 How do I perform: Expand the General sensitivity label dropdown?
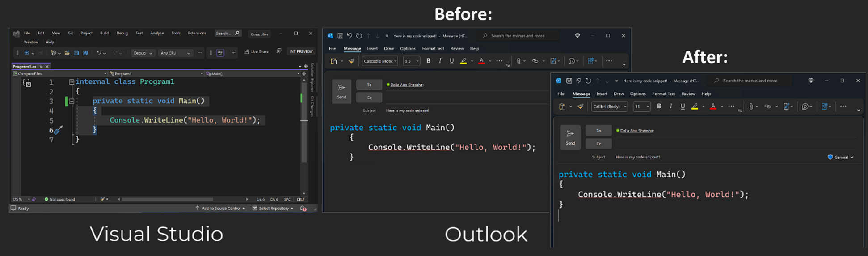point(841,157)
